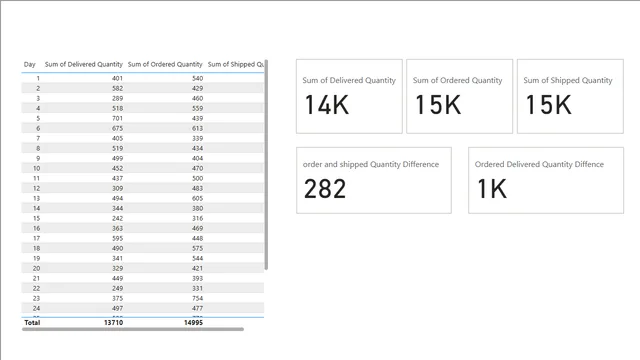Click ordered value 429 for day 2
Image resolution: width=640 pixels, height=360 pixels.
coord(198,88)
